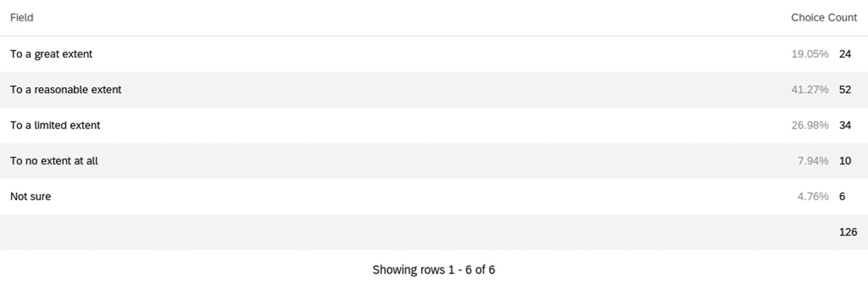Image resolution: width=868 pixels, height=290 pixels.
Task: Choose the "To no extent at all" label
Action: click(x=54, y=161)
